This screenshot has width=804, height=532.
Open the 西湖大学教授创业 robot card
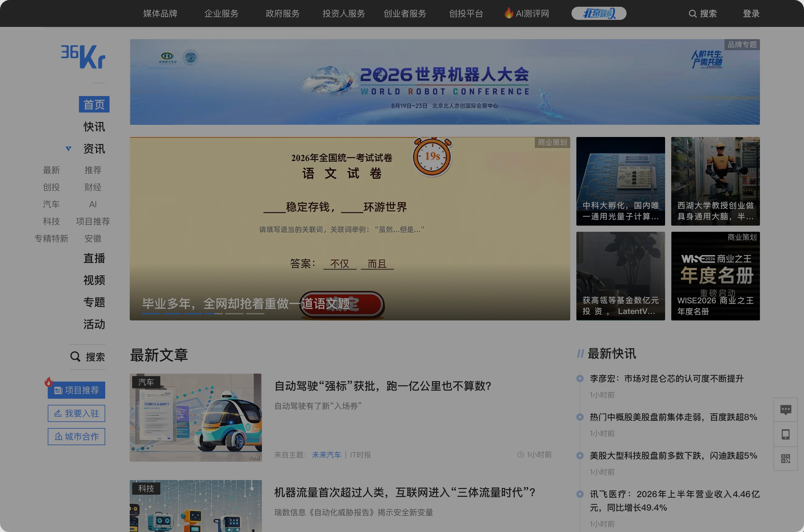tap(715, 181)
